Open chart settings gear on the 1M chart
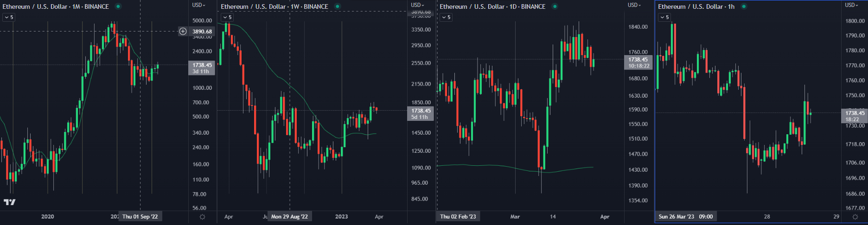The width and height of the screenshot is (868, 225). coord(202,217)
